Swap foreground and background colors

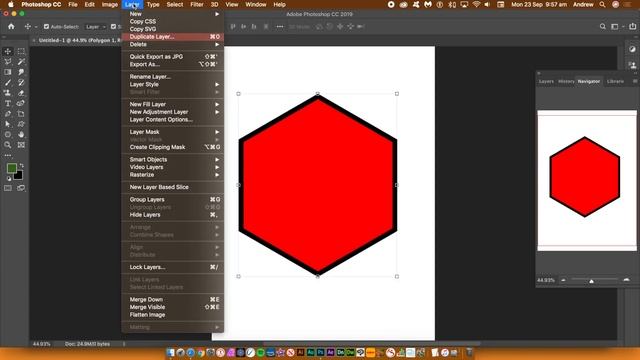pyautogui.click(x=22, y=165)
